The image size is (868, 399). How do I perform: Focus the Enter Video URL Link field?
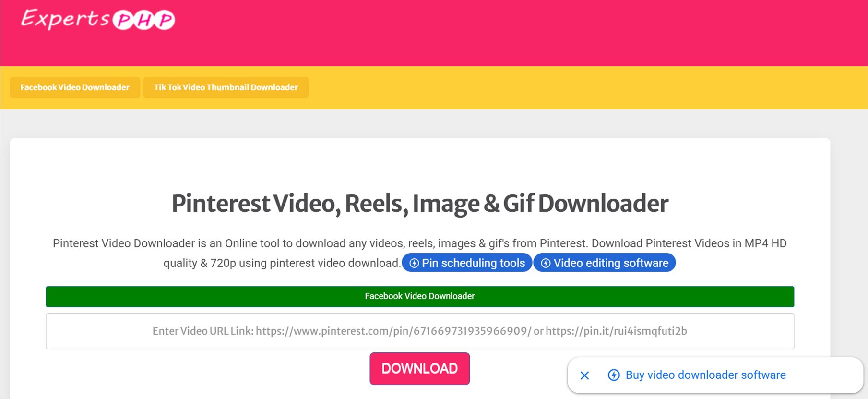coord(419,331)
